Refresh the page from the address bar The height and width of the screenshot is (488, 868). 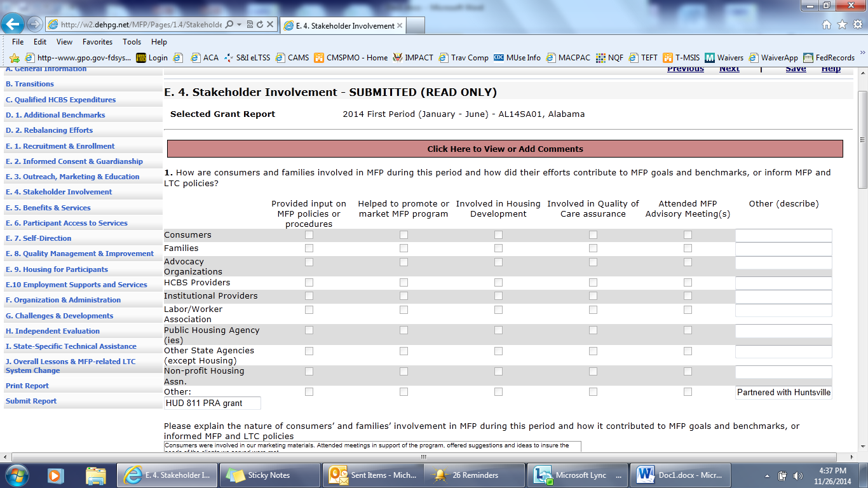259,25
